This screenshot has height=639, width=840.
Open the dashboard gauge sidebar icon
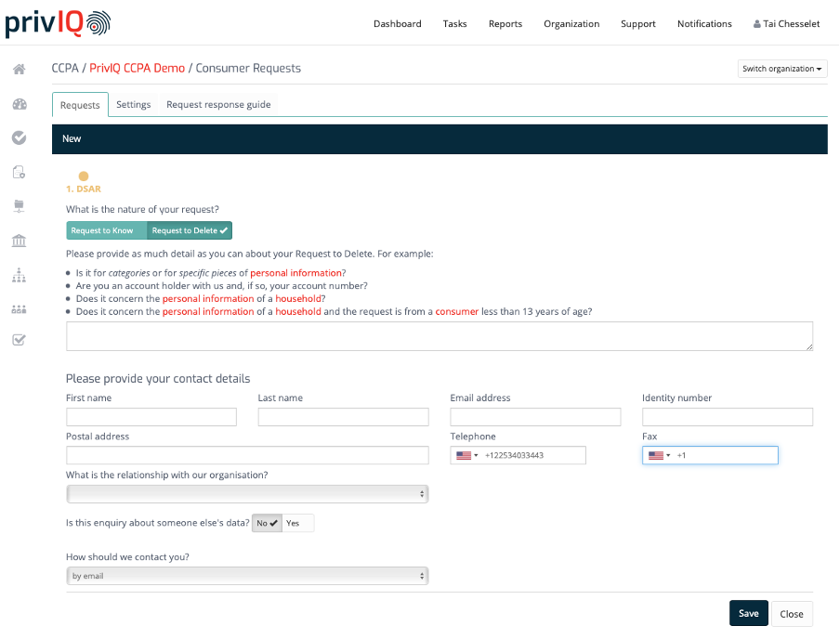coord(20,104)
